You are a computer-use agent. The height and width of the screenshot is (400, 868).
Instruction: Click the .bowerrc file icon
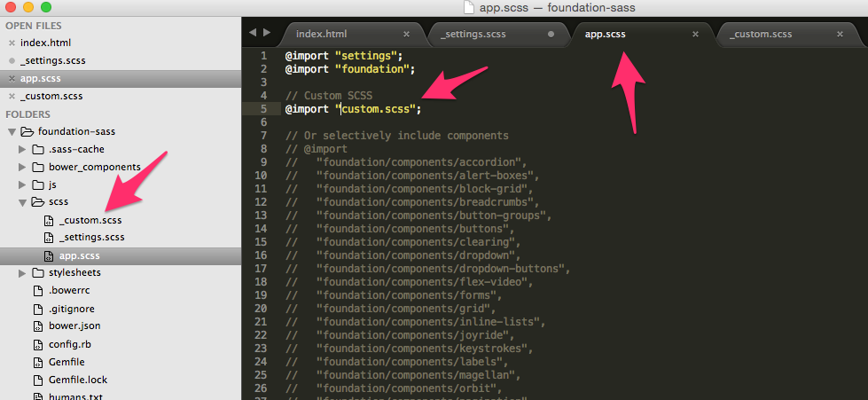click(x=37, y=291)
